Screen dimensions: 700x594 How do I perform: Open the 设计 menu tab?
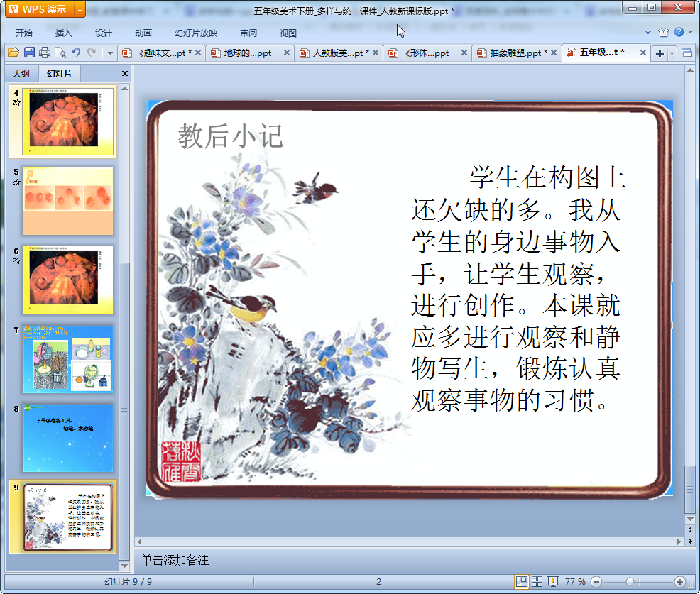103,33
